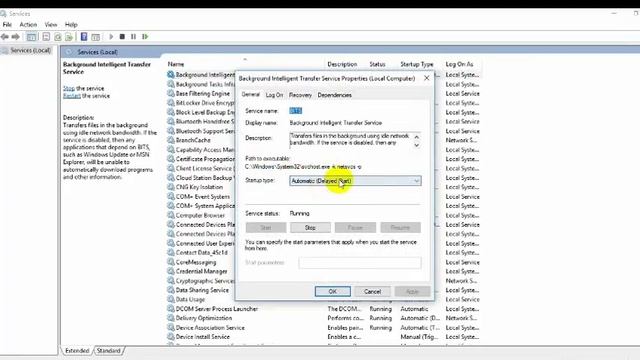The width and height of the screenshot is (640, 360).
Task: Toggle the Show/Hide Action Pane toolbar icon
Action: [96, 37]
